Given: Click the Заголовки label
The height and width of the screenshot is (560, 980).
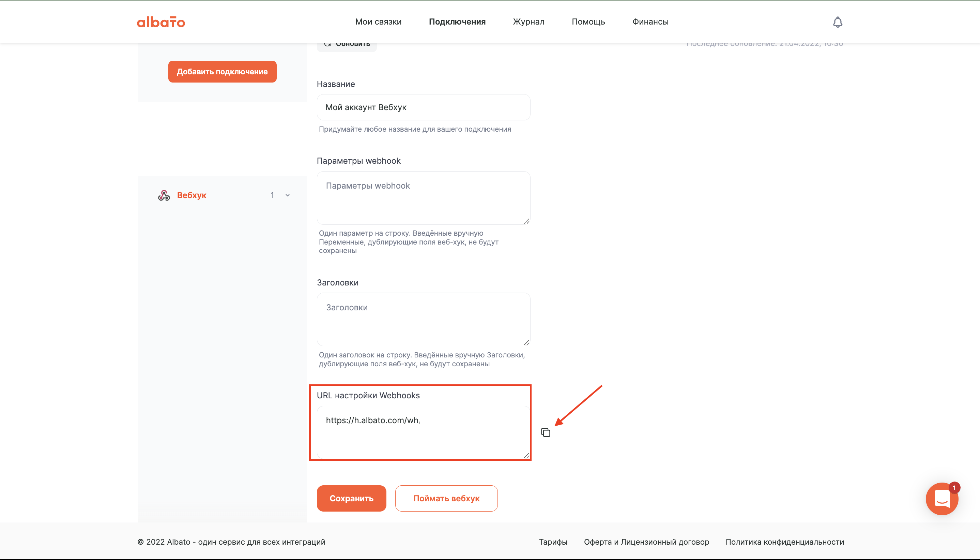Looking at the screenshot, I should pyautogui.click(x=338, y=283).
